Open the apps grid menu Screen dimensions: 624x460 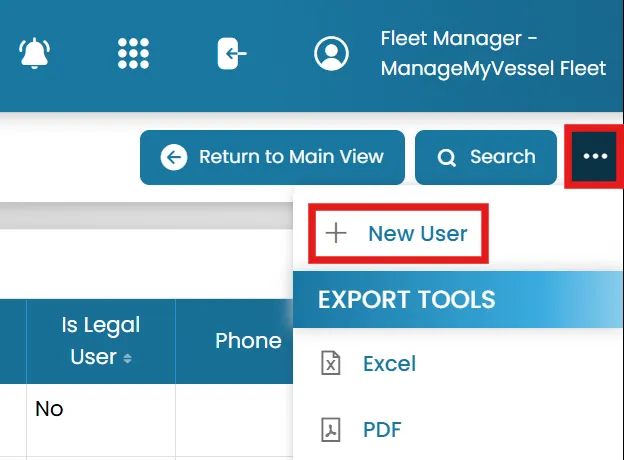(x=133, y=53)
